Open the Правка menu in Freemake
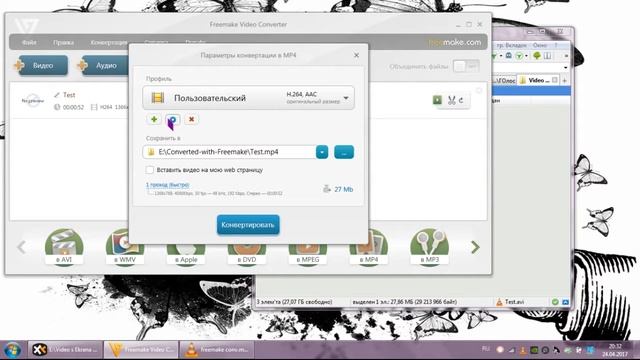 tap(63, 42)
